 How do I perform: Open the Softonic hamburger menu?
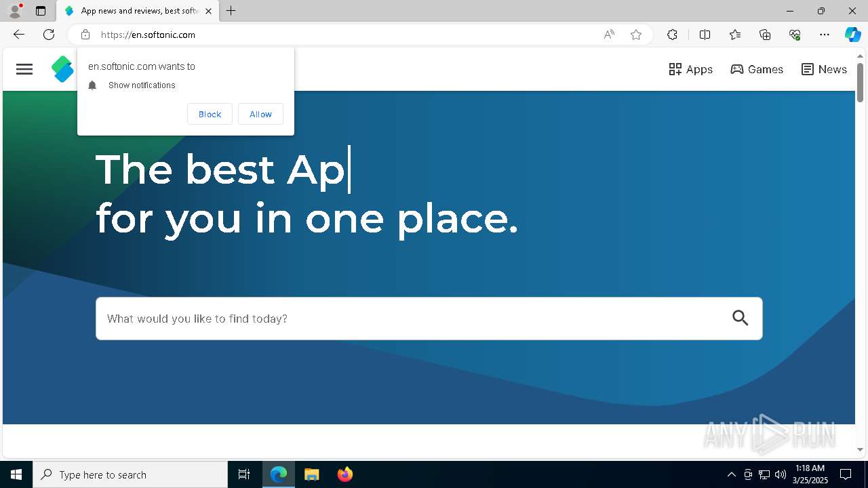24,69
